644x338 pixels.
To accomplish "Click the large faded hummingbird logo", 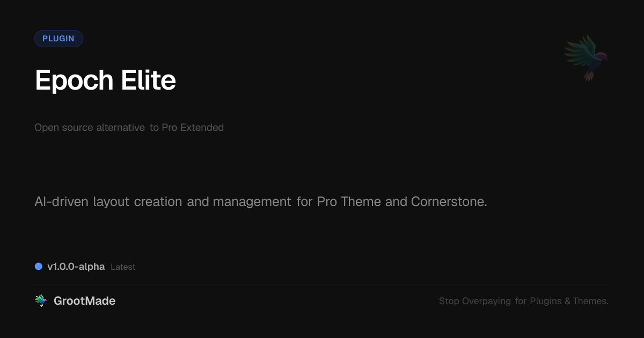I will [586, 58].
